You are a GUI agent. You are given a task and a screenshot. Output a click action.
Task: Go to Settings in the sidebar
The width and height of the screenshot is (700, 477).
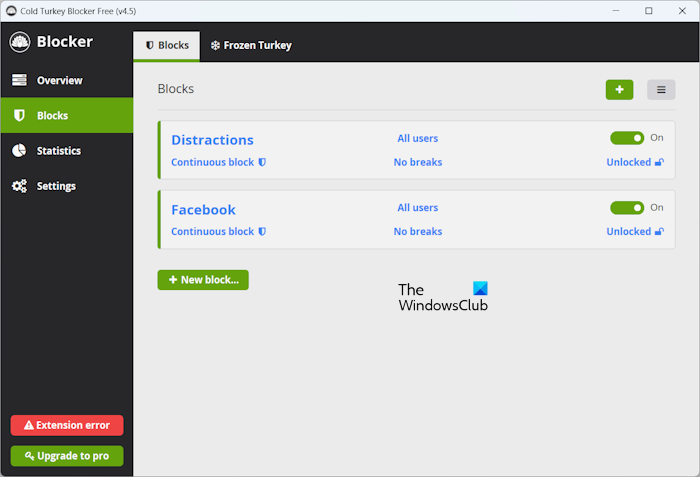point(67,186)
